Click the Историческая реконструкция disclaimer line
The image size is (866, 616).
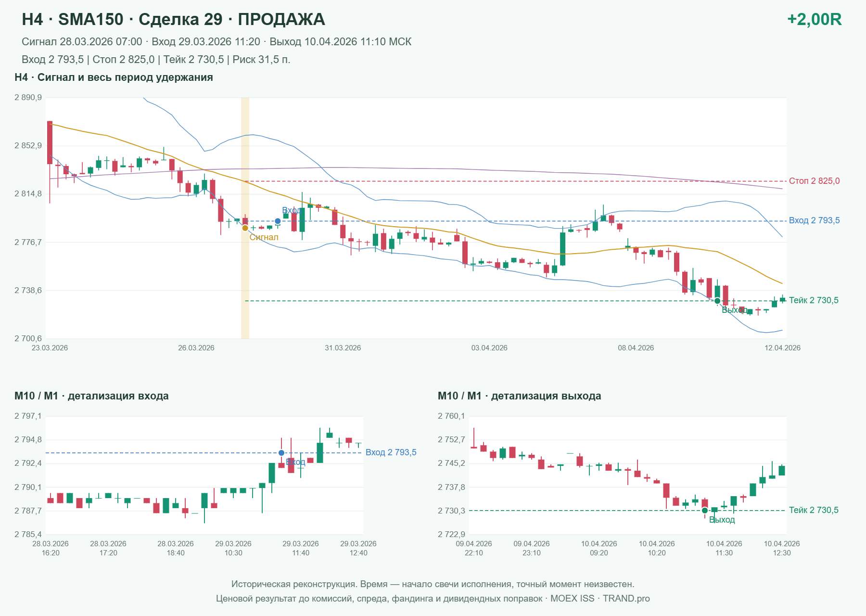[433, 584]
